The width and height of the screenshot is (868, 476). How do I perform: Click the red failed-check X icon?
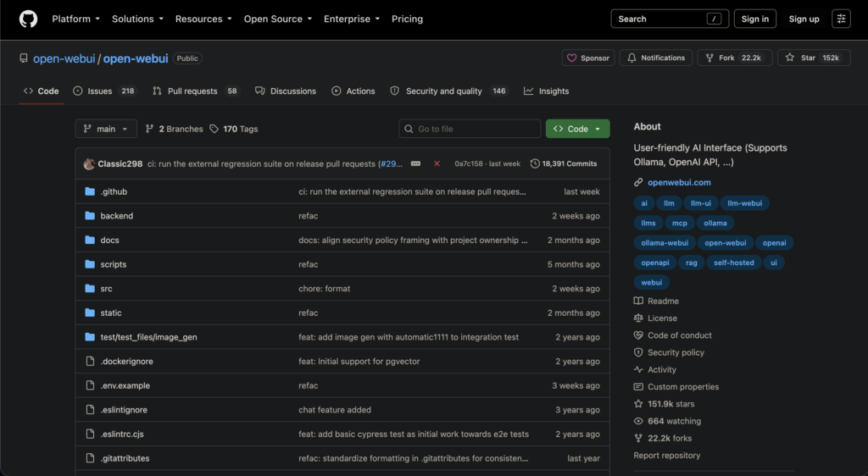[x=437, y=163]
